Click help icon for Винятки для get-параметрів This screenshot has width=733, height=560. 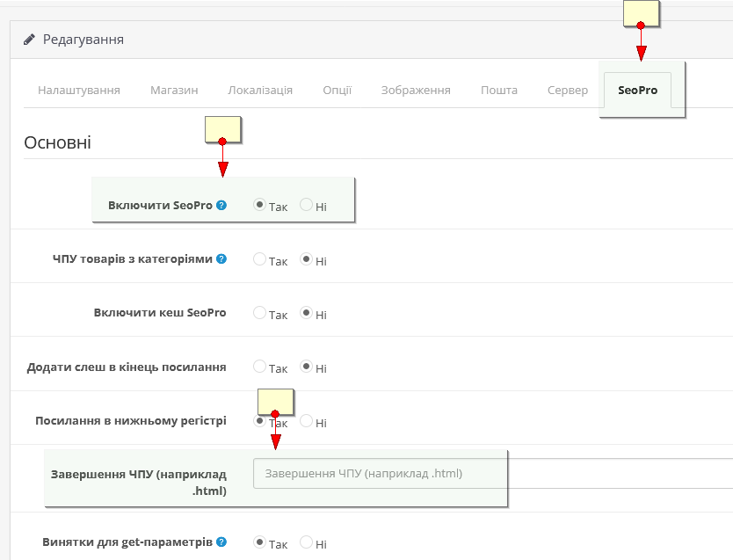(221, 542)
